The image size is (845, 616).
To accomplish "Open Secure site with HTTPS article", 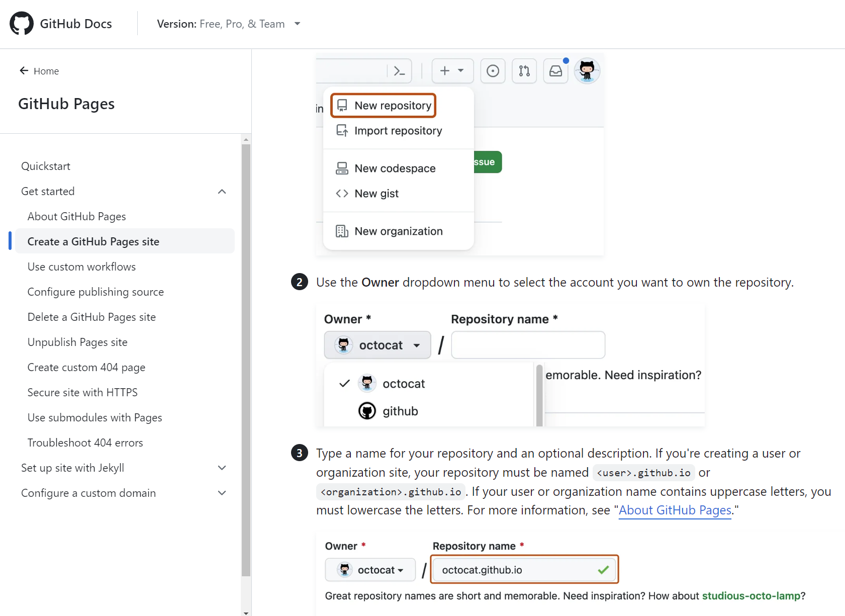I will (82, 393).
